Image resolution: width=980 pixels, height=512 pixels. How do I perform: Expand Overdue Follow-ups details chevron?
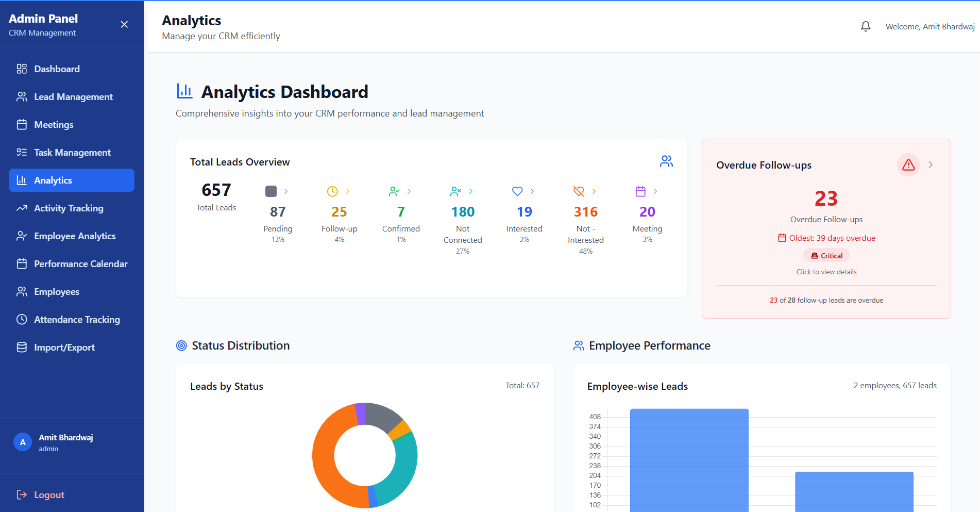pos(931,165)
